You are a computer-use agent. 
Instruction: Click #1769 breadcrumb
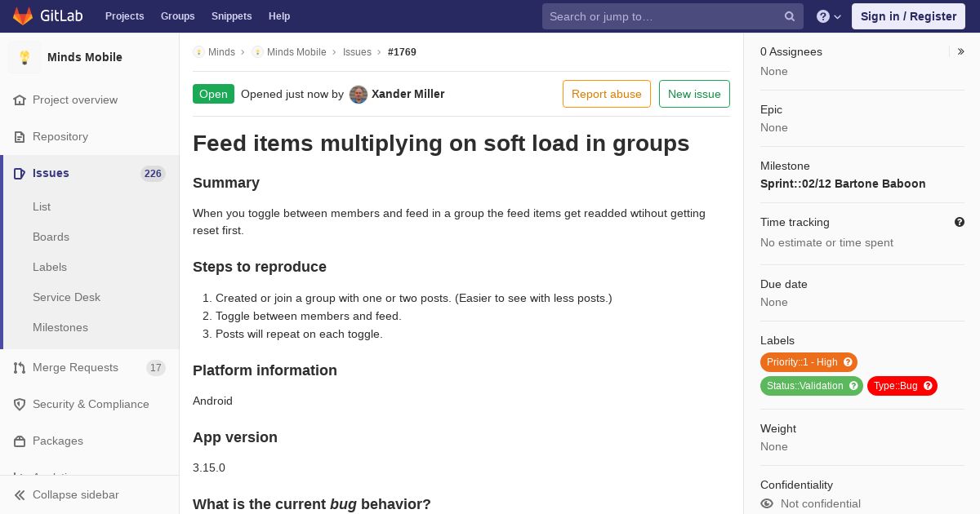click(x=402, y=52)
